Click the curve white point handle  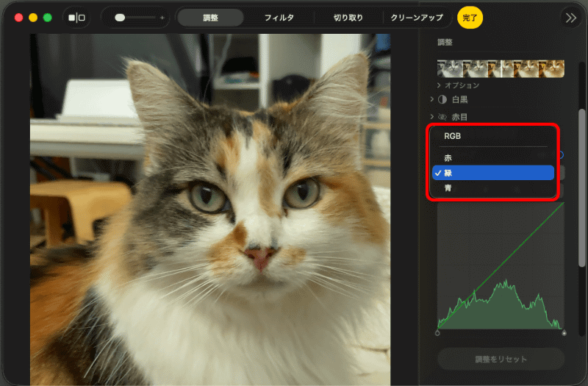tap(564, 333)
